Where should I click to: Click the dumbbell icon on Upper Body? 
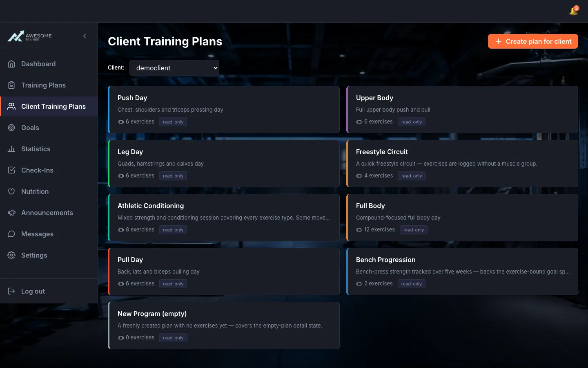359,122
